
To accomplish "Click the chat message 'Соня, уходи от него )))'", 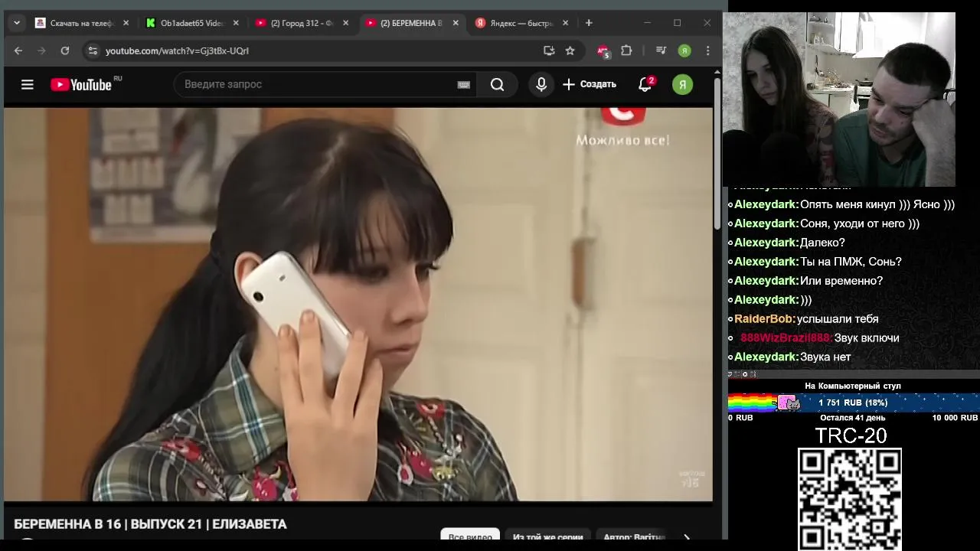I will pyautogui.click(x=860, y=223).
